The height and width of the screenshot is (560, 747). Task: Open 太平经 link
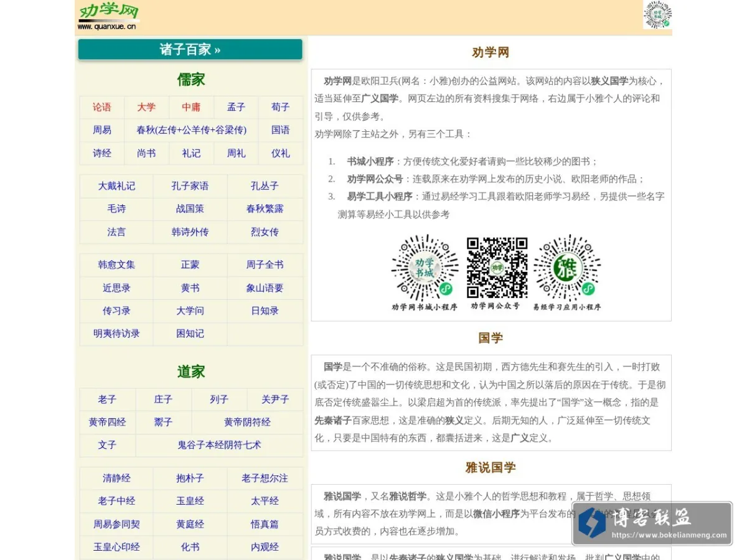coord(265,501)
